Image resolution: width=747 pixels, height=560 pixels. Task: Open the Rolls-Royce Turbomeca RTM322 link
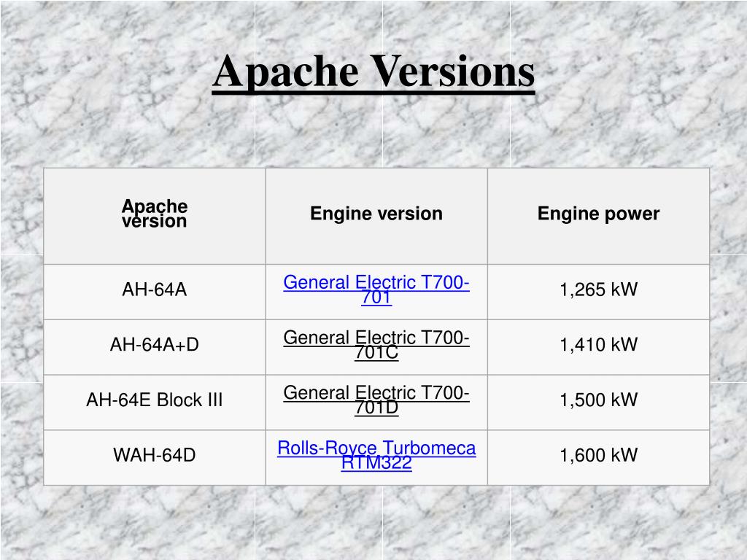coord(376,455)
